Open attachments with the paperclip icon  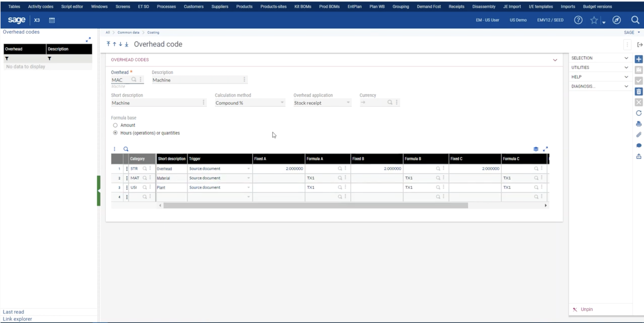coord(639,134)
